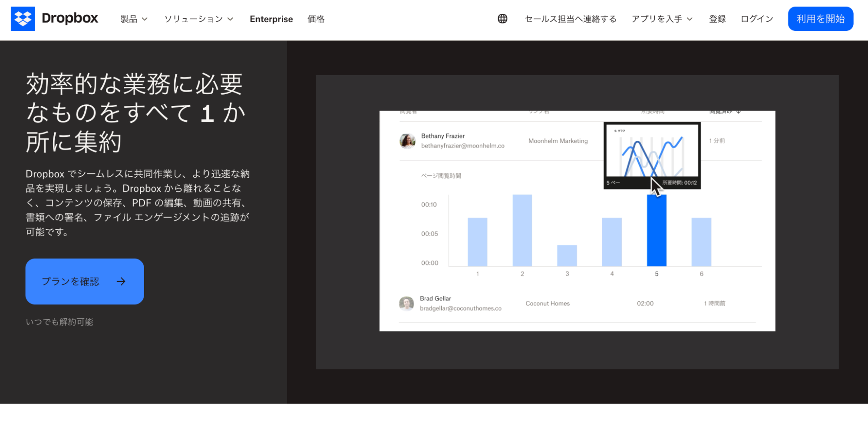868x443 pixels.
Task: Open the globe language selector
Action: click(502, 19)
